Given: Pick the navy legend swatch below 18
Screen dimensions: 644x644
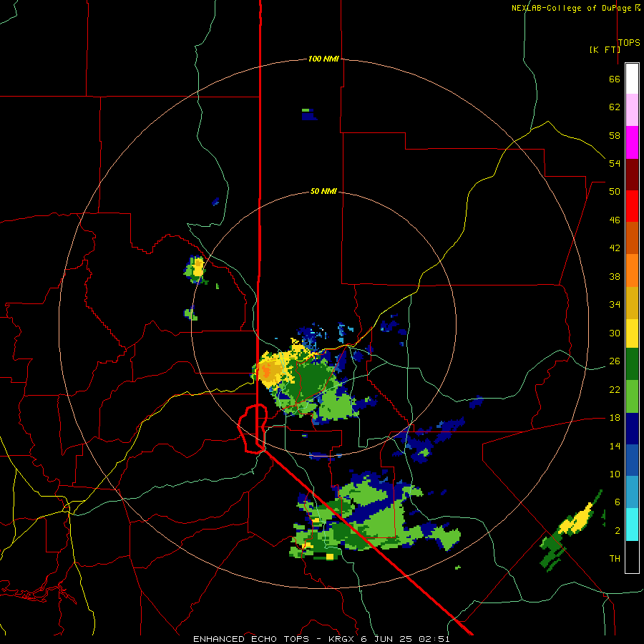Looking at the screenshot, I should tap(632, 429).
